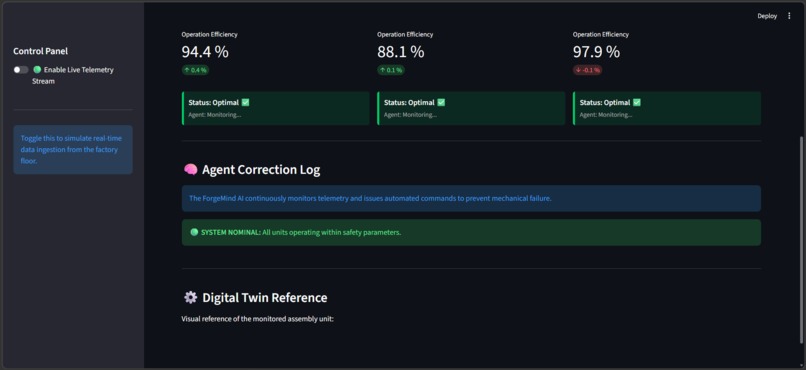
Task: Click the green circle beside SYSTEM NOMINAL
Action: 194,232
